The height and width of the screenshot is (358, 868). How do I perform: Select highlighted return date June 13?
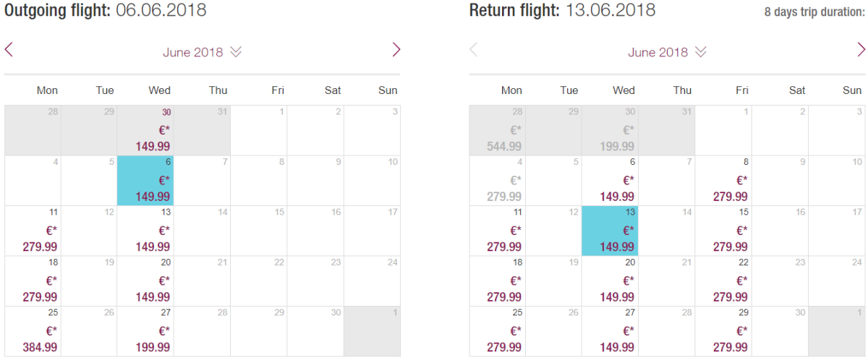pyautogui.click(x=610, y=231)
